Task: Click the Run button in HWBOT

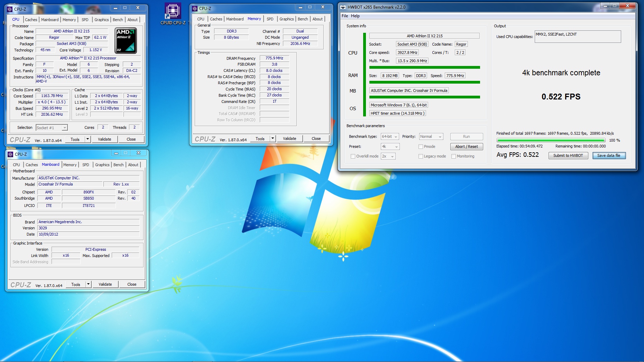Action: (467, 136)
